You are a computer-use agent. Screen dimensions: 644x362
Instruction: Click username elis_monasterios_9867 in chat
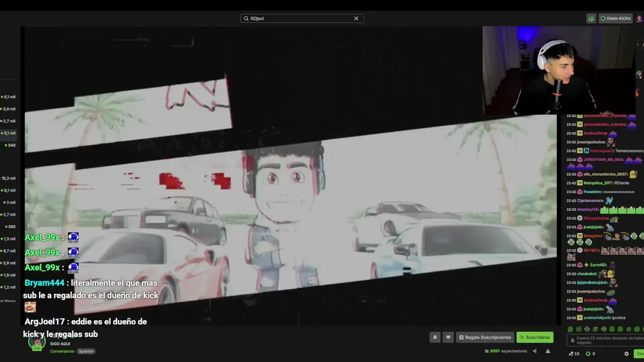pyautogui.click(x=606, y=174)
